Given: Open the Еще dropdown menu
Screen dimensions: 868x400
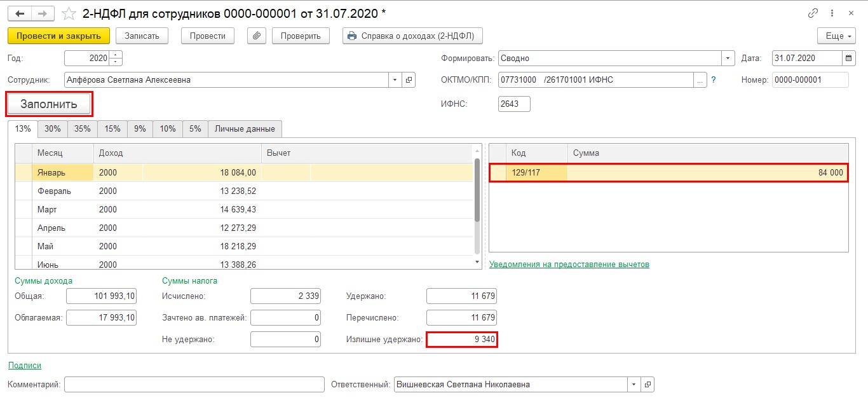Looking at the screenshot, I should click(836, 36).
